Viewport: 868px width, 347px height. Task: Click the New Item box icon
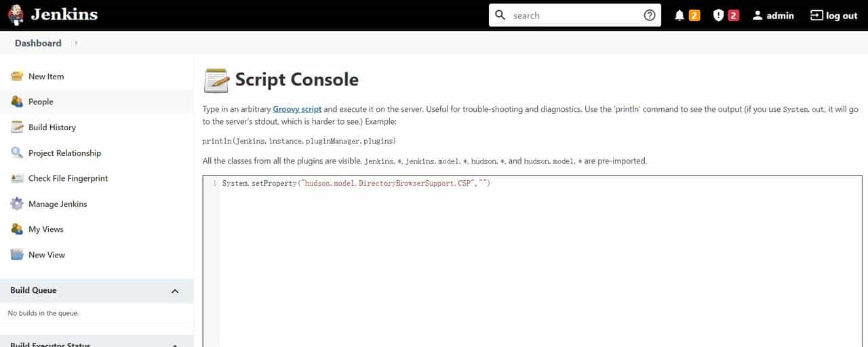tap(17, 77)
